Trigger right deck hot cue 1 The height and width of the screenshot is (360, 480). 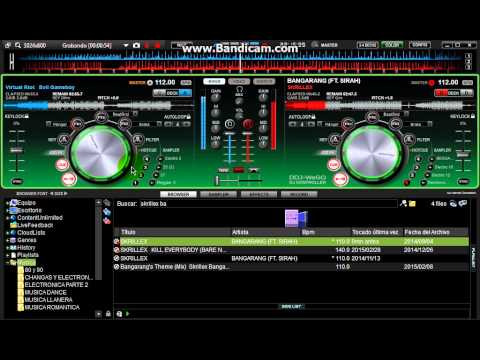[407, 183]
